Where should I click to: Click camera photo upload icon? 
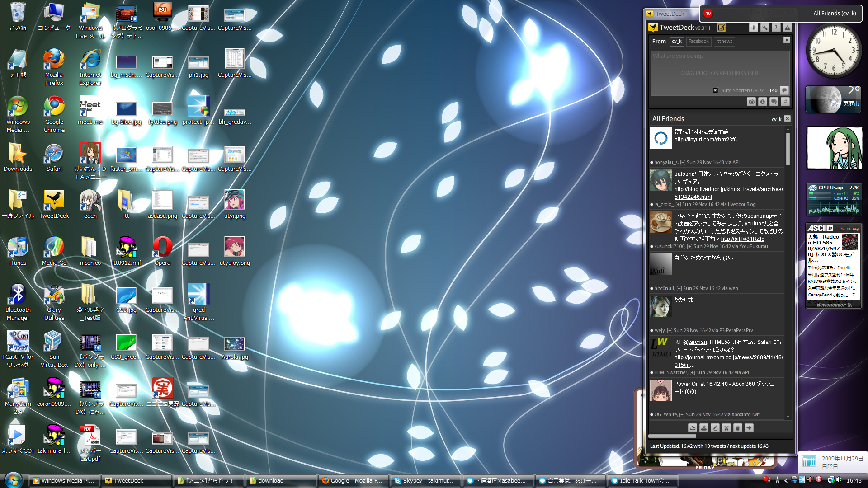click(x=751, y=102)
